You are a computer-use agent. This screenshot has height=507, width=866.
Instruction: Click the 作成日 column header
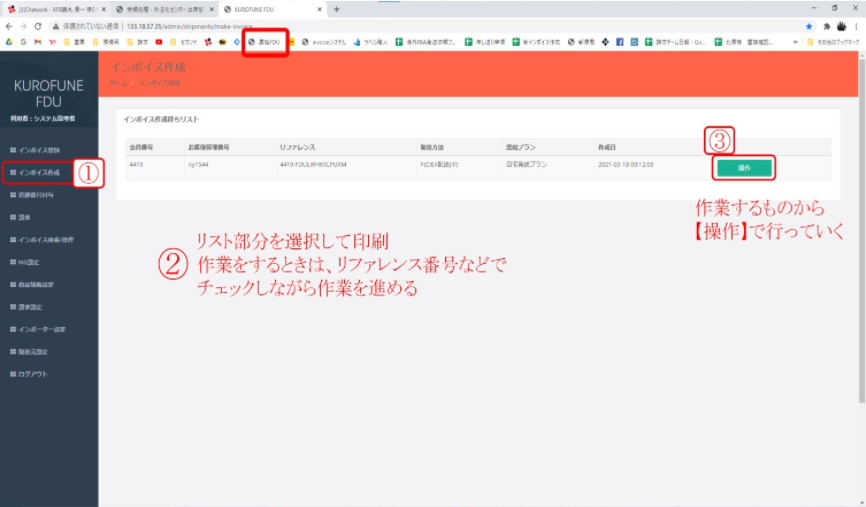point(606,147)
